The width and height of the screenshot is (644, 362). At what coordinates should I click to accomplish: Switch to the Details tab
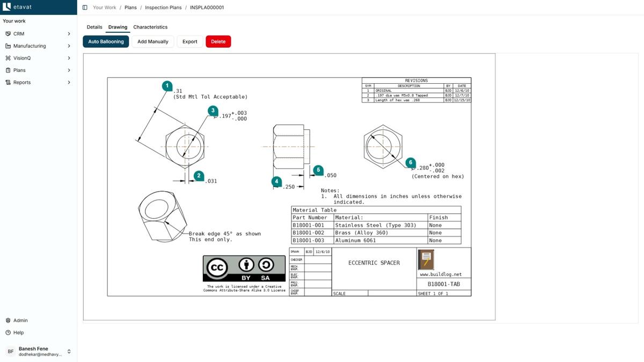[94, 27]
